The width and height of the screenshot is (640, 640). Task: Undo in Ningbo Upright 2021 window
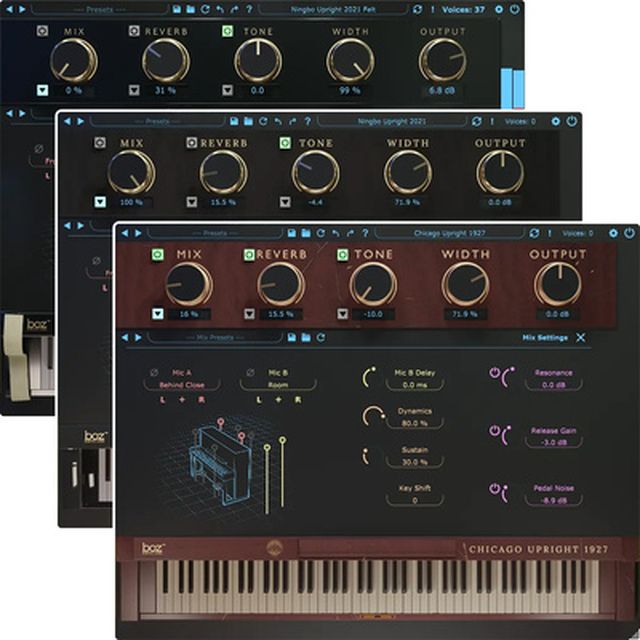pyautogui.click(x=278, y=121)
